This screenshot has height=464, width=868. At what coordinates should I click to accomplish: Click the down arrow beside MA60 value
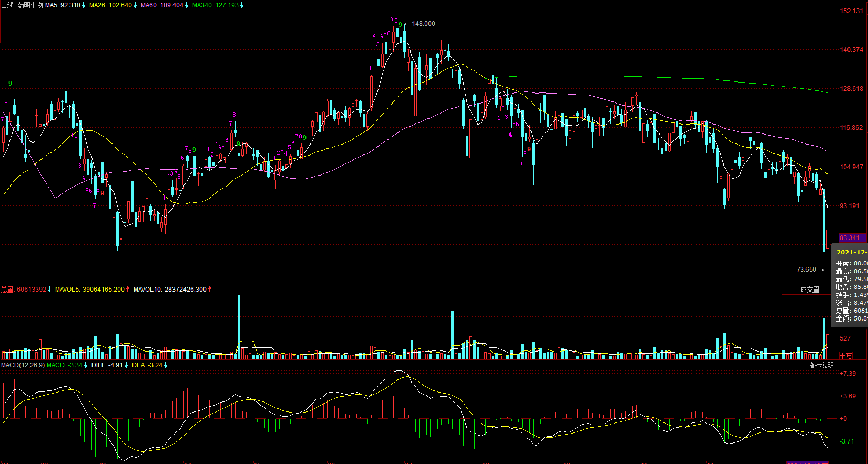pyautogui.click(x=187, y=5)
